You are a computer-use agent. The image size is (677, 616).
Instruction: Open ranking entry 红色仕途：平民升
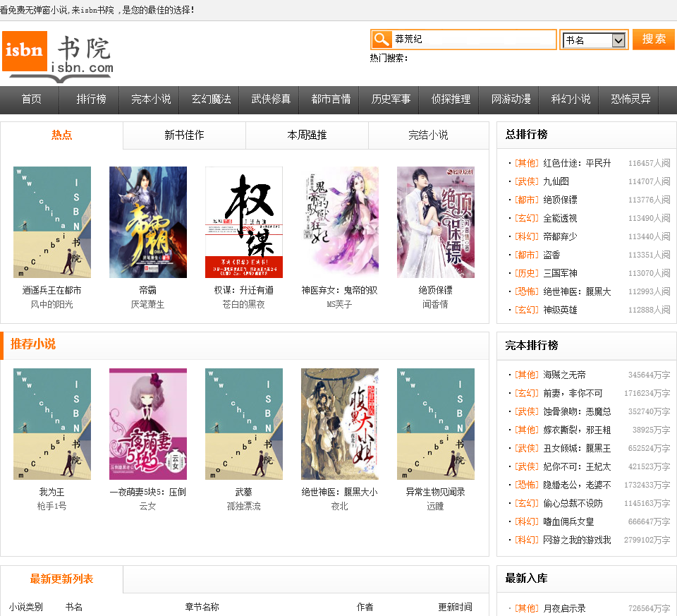(x=577, y=163)
